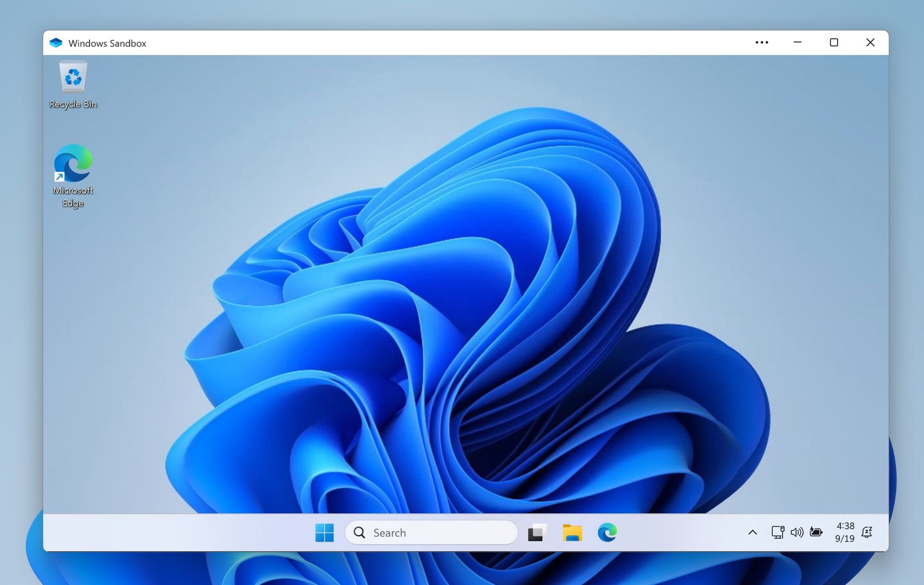The width and height of the screenshot is (924, 585).
Task: Select the Microsoft Edge desktop shortcut
Action: (x=73, y=174)
